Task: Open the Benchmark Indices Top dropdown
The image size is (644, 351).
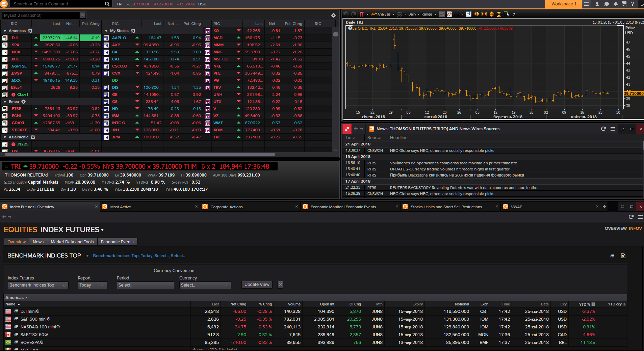Action: click(x=38, y=285)
